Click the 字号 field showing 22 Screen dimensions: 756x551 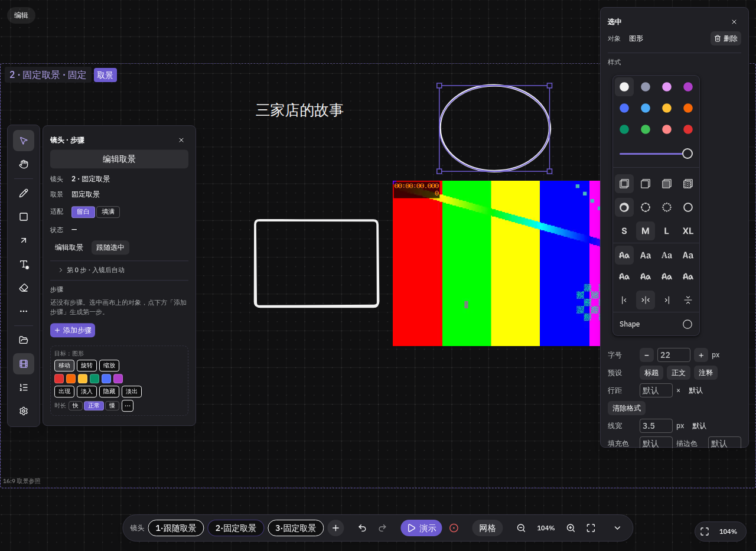pos(674,355)
